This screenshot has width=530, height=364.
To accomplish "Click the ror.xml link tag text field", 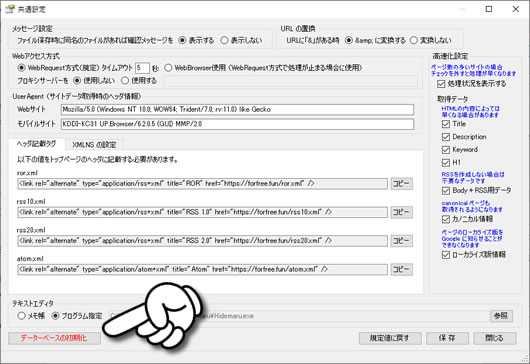I will coord(202,184).
